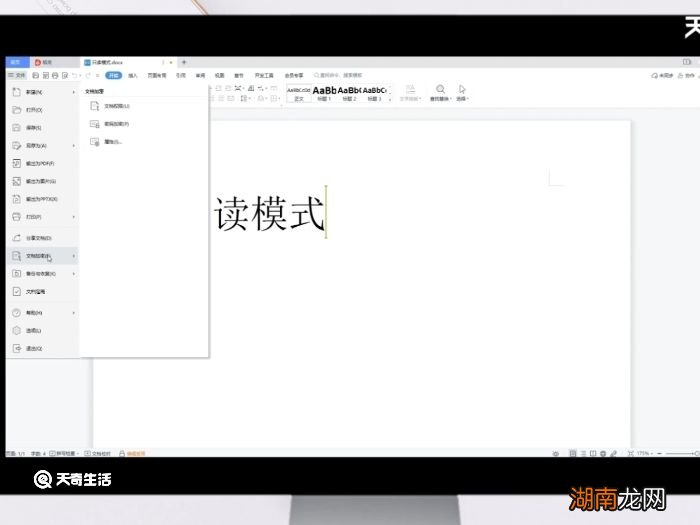Apply the 标题 2 heading style
Viewport: 700px width, 525px height.
pyautogui.click(x=349, y=93)
